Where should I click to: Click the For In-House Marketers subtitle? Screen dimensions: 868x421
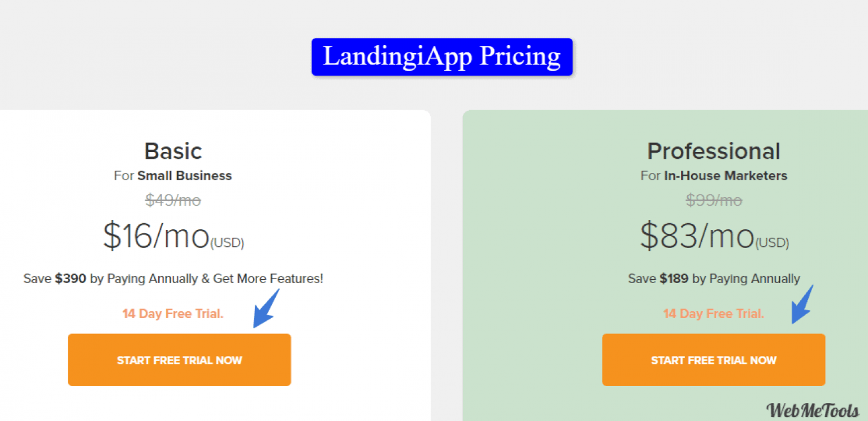pyautogui.click(x=714, y=175)
